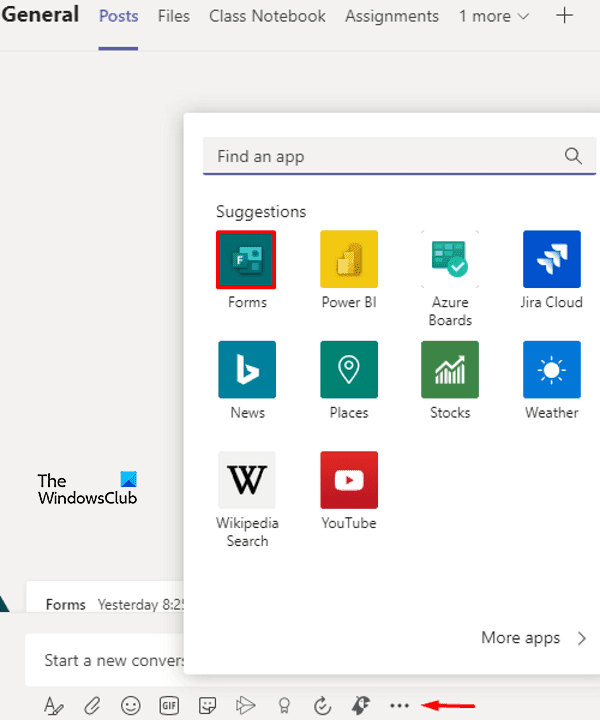
Task: Click the Find an app field
Action: 399,156
